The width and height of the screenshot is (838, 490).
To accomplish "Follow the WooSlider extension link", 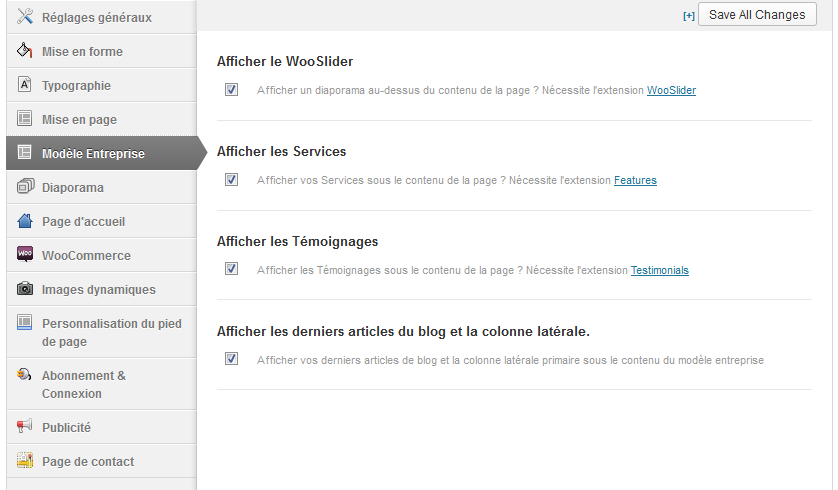I will (x=671, y=91).
